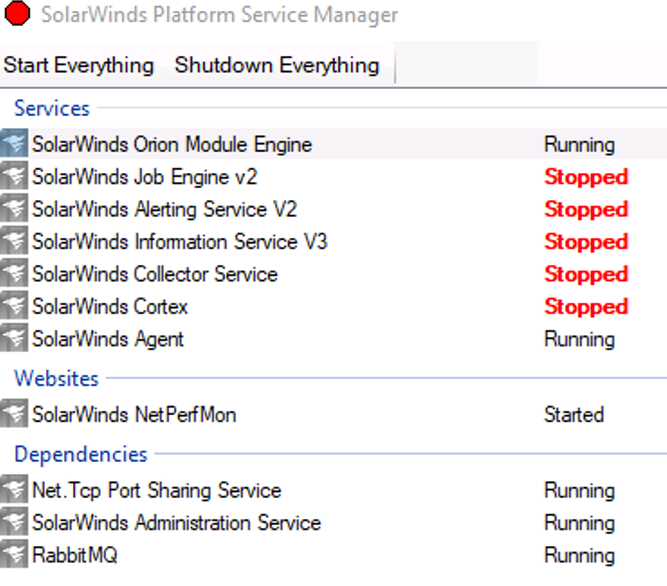Screen dimensions: 667x586
Task: Click the red stop icon in title bar
Action: click(17, 16)
